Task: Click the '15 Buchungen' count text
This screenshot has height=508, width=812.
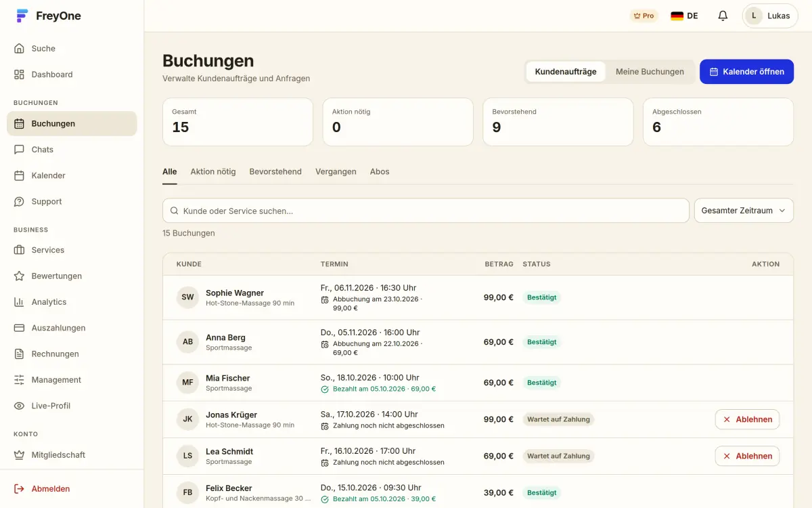Action: coord(189,233)
